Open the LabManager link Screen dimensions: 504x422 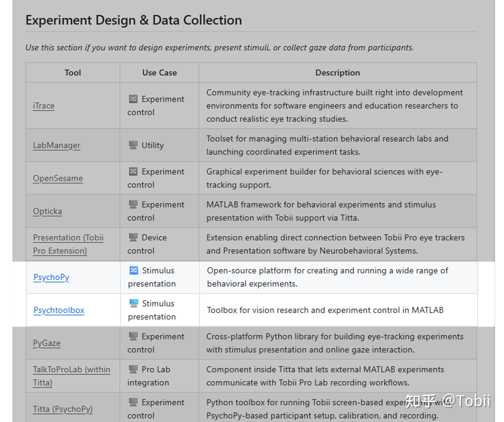(57, 145)
